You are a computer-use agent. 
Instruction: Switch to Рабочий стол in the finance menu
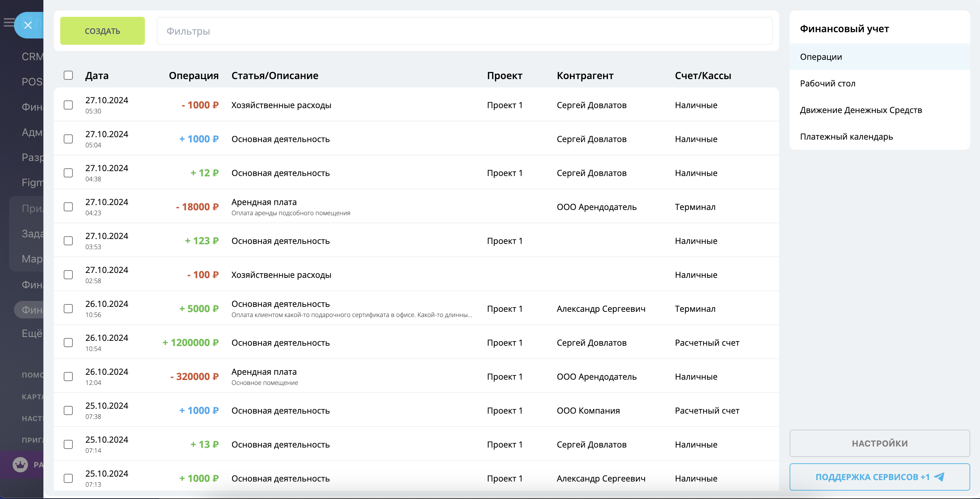[x=827, y=83]
